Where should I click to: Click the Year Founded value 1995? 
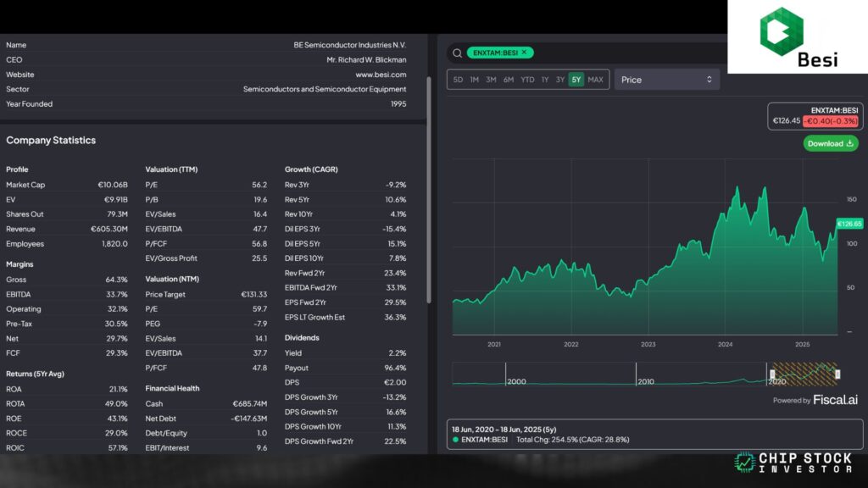[x=398, y=104]
